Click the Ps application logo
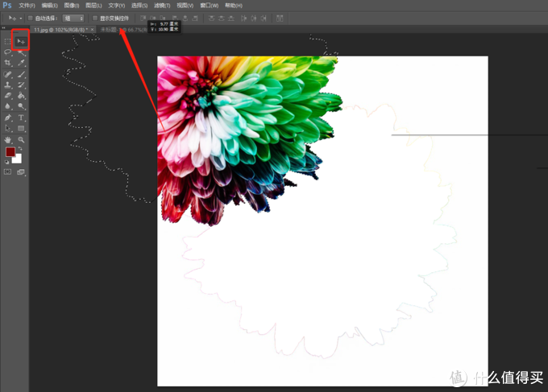This screenshot has width=548, height=392. [7, 6]
